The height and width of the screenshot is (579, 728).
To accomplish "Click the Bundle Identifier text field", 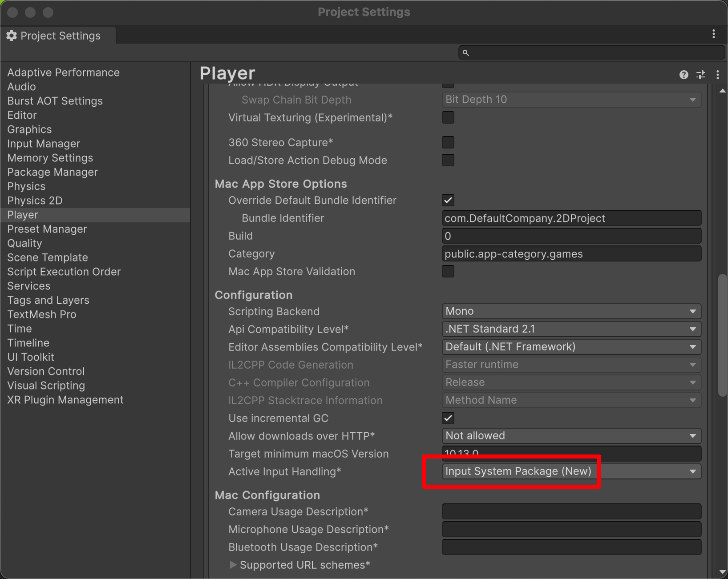I will [571, 218].
